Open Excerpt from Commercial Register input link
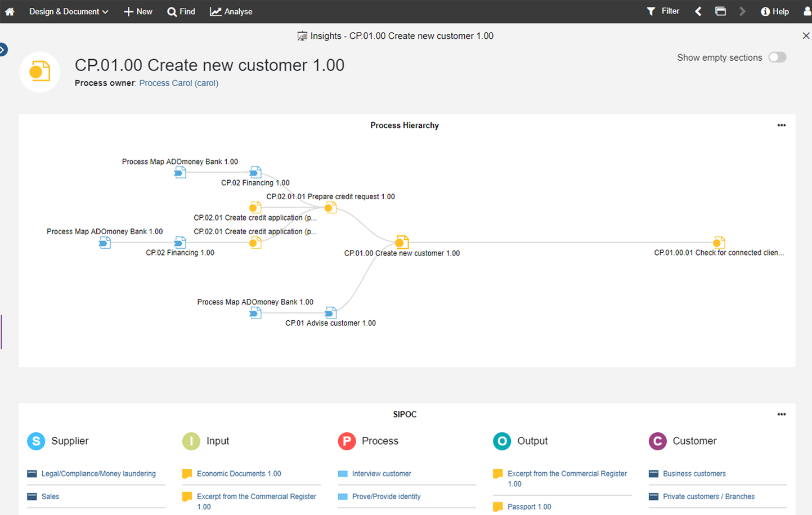This screenshot has width=812, height=515. point(257,501)
